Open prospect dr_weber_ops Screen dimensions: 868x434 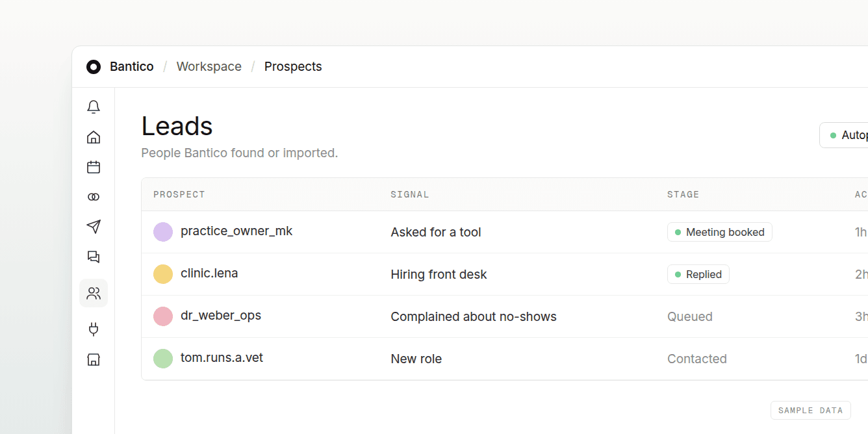[x=221, y=316]
